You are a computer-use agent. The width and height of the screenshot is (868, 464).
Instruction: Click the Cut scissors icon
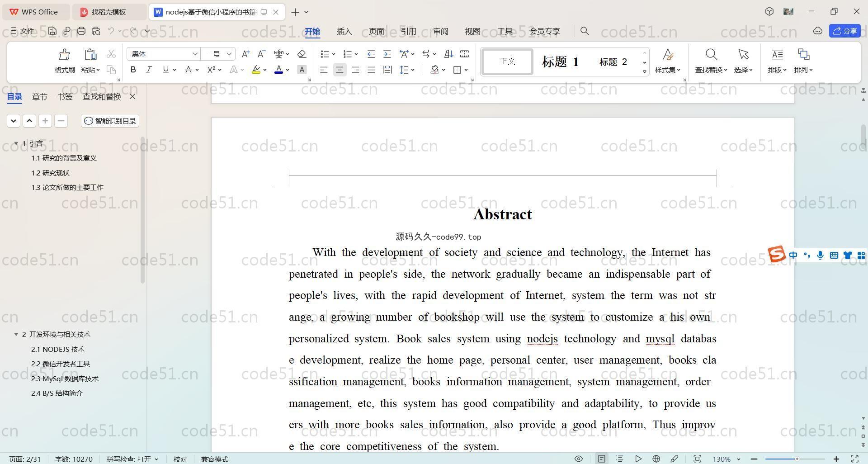click(111, 54)
